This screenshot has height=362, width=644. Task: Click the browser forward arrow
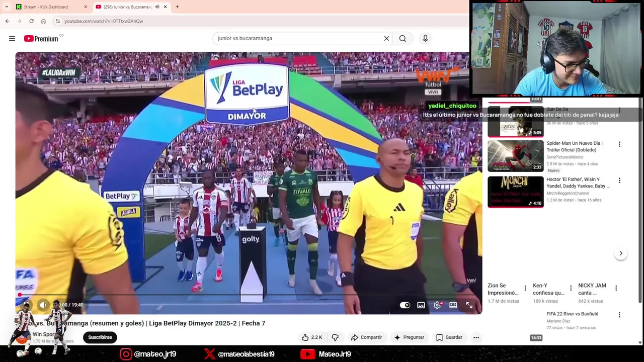[19, 21]
